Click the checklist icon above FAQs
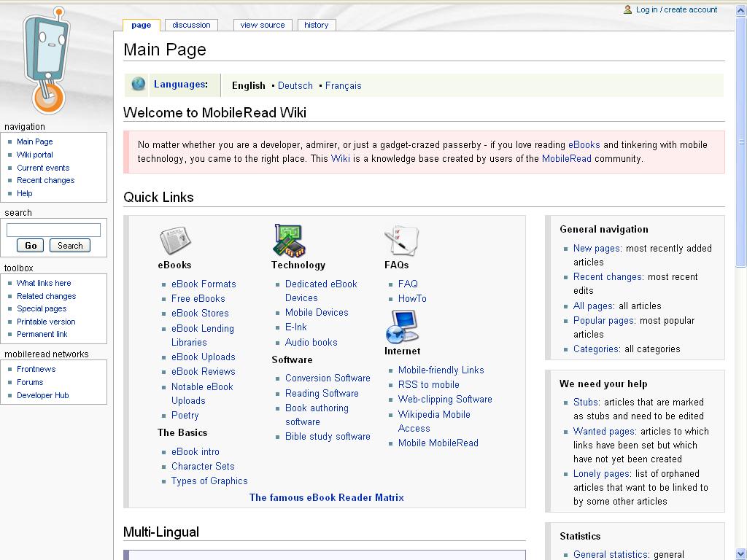 pyautogui.click(x=401, y=241)
